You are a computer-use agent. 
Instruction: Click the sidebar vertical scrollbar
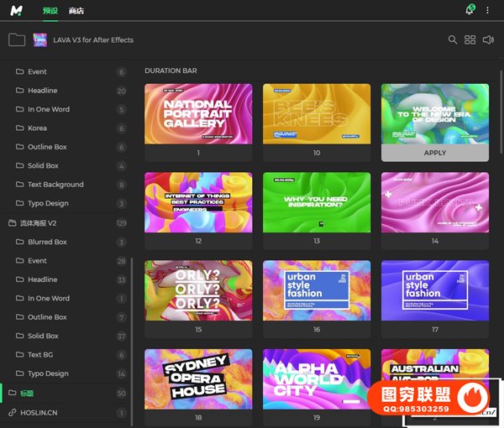coord(131,336)
